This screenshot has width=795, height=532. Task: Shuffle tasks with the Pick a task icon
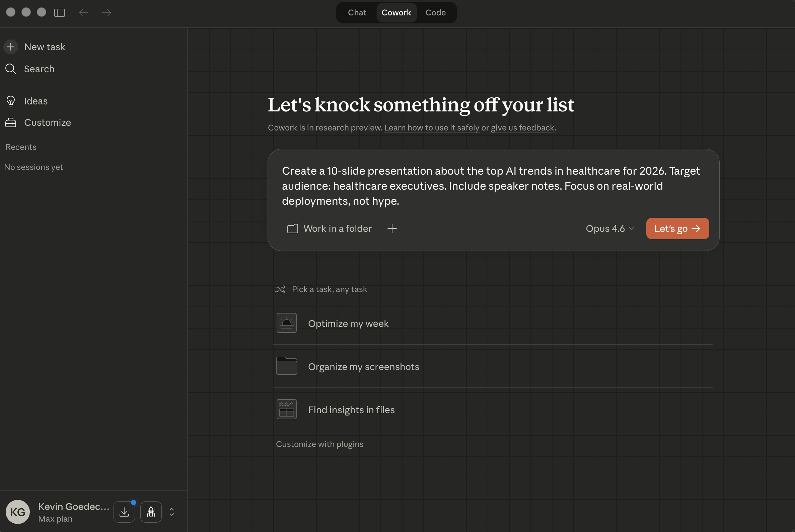click(x=280, y=289)
